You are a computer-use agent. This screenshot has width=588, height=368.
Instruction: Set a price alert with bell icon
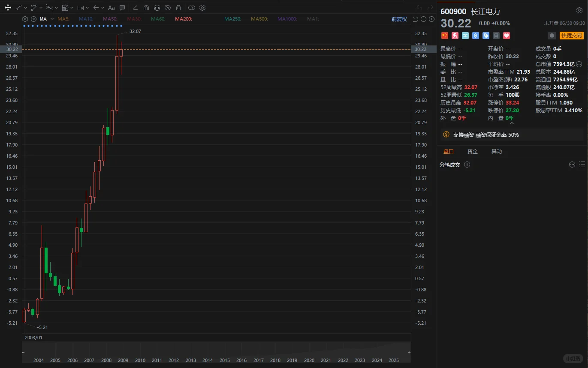coord(552,36)
